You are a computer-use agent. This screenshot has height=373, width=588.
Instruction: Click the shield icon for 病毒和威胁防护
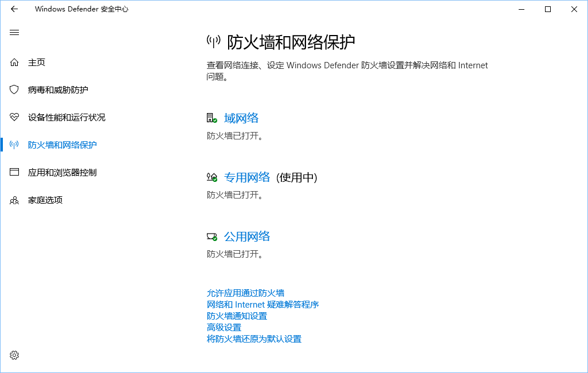(x=14, y=90)
